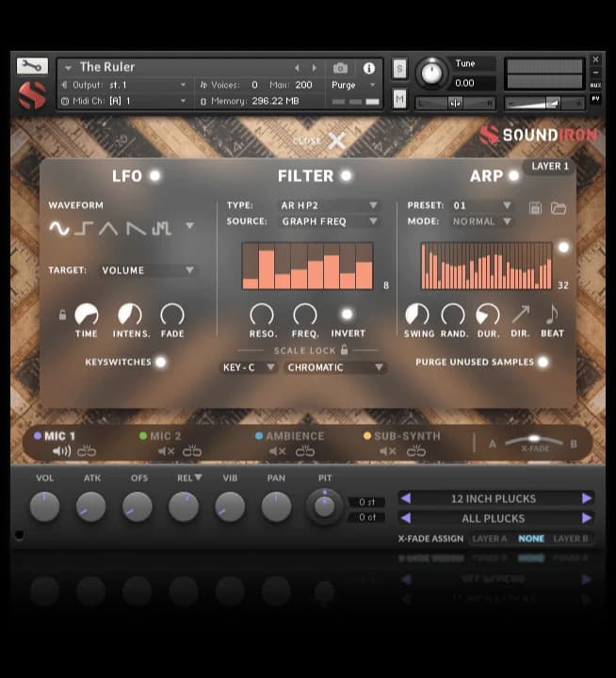Open the filter Type AR HP2 dropdown
The height and width of the screenshot is (678, 616).
pos(329,205)
